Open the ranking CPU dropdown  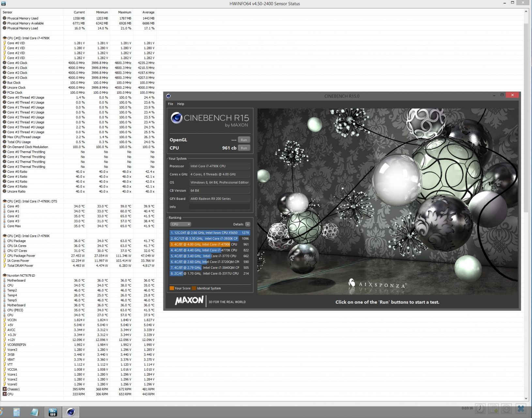180,224
